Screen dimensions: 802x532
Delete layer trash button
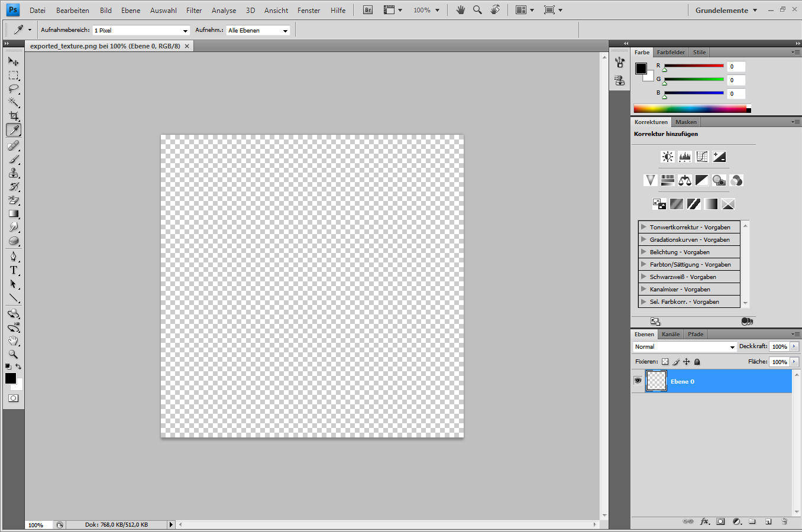(x=784, y=522)
